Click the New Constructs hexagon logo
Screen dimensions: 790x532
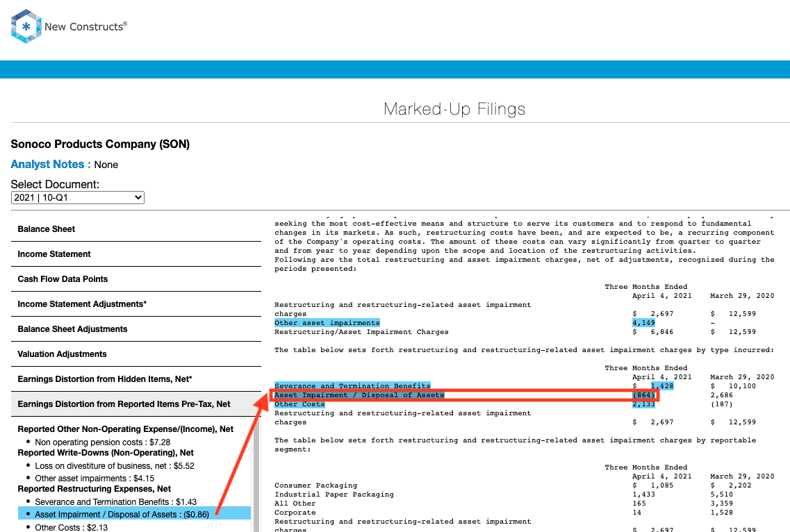click(x=26, y=26)
